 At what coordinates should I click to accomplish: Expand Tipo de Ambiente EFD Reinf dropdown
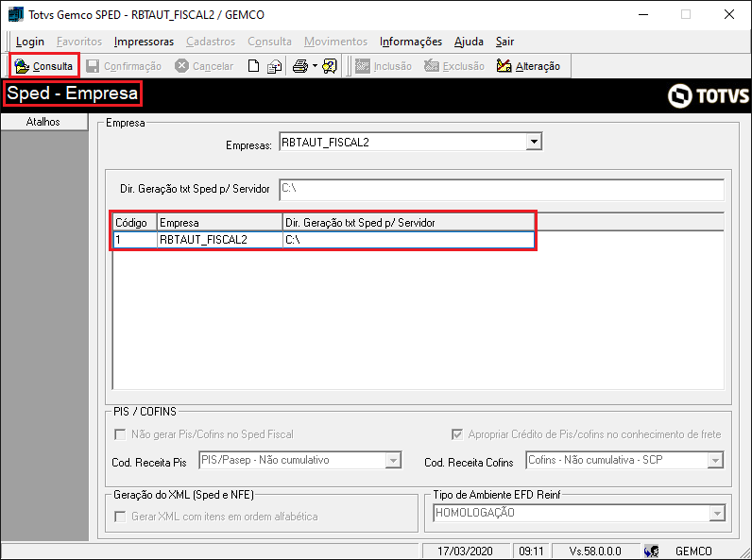coord(717,514)
